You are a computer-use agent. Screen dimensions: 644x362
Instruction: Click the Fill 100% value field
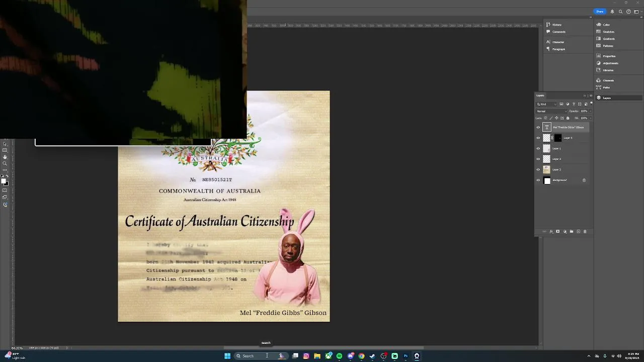(584, 118)
